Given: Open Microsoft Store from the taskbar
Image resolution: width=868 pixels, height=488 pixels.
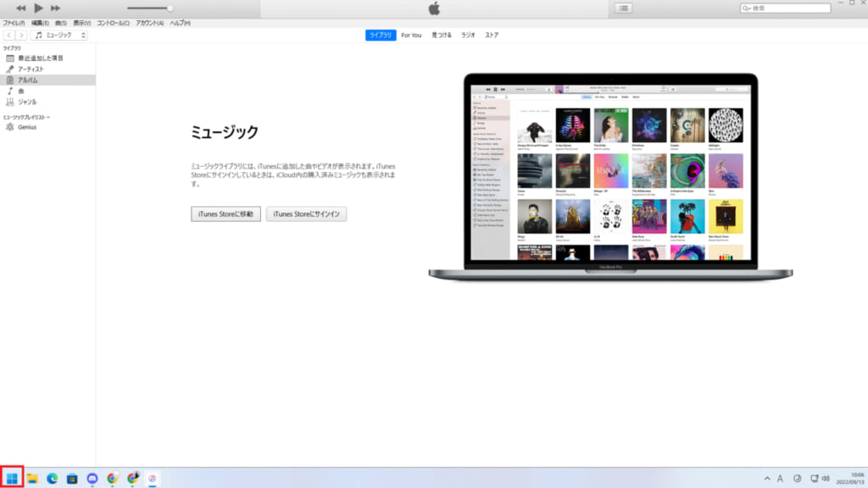Looking at the screenshot, I should pos(72,478).
